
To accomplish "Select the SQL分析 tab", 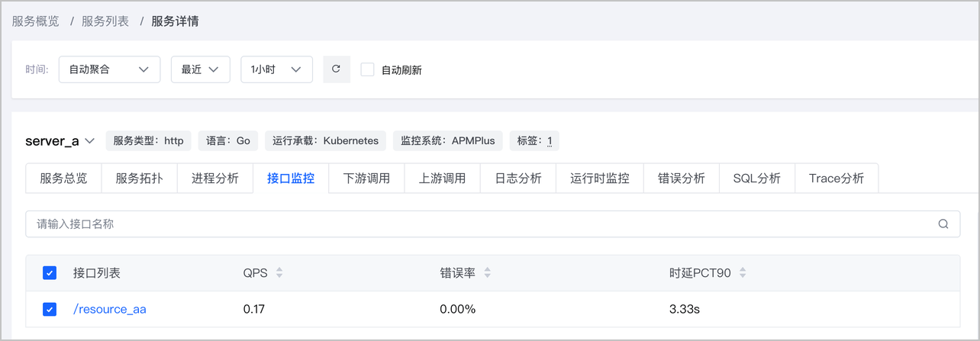I will [757, 179].
